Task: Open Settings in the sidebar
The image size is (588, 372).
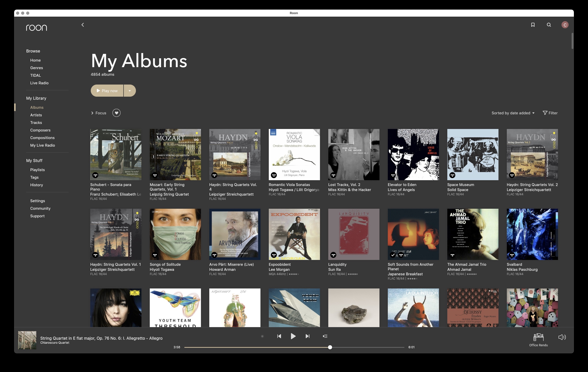Action: click(x=38, y=201)
